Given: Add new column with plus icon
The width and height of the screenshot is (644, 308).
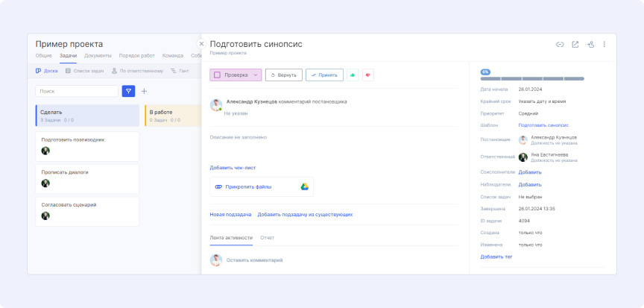Looking at the screenshot, I should pyautogui.click(x=144, y=91).
